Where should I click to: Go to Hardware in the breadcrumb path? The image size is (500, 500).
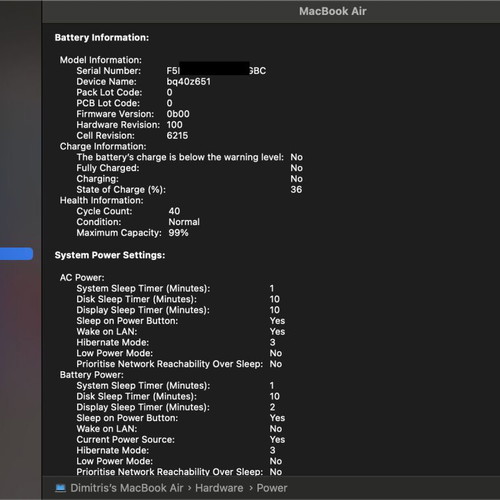click(x=219, y=488)
